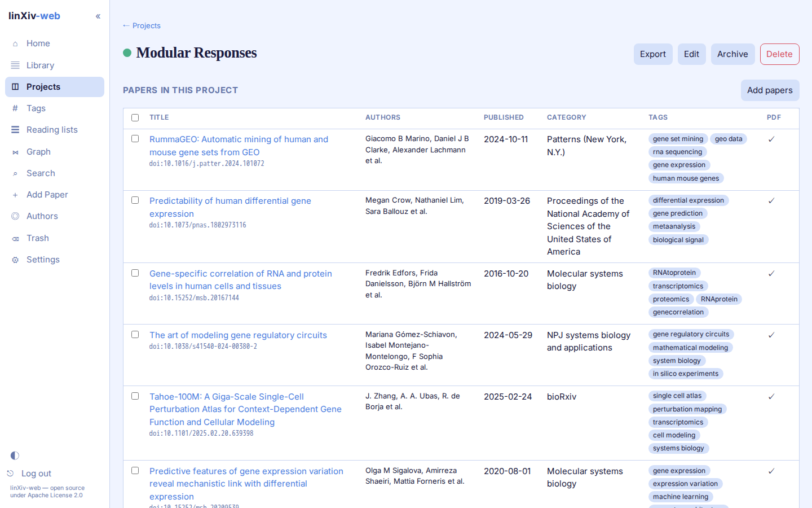Go to Library in the sidebar
Viewport: 812px width, 508px height.
[55, 65]
